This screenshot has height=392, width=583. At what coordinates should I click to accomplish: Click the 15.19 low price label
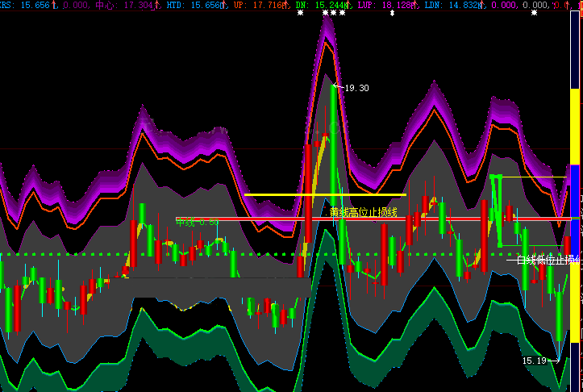coord(535,361)
